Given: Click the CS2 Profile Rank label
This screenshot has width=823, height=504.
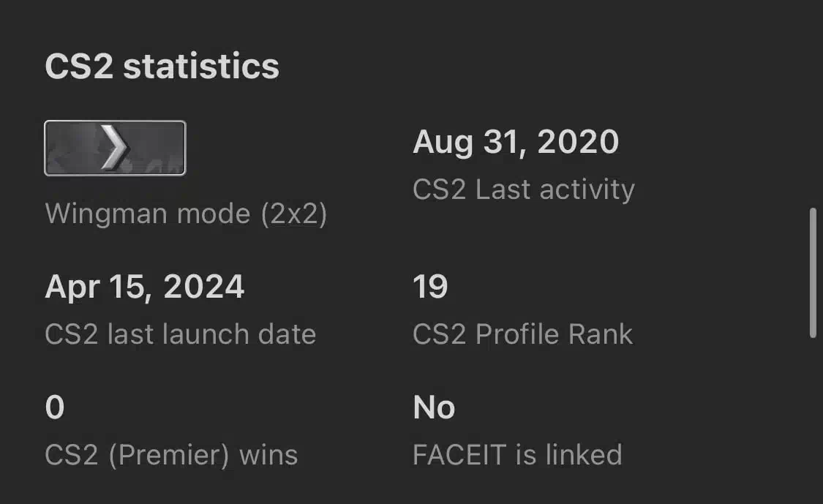Looking at the screenshot, I should coord(523,334).
